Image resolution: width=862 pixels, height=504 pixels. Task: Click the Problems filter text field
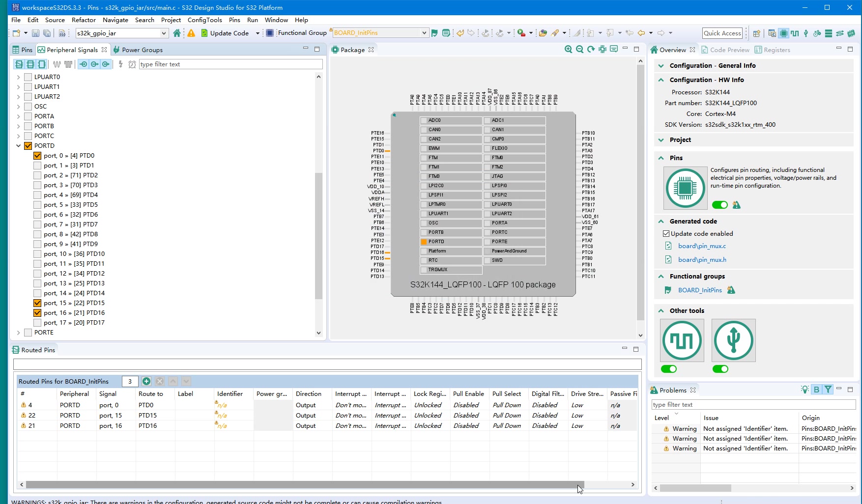click(753, 405)
